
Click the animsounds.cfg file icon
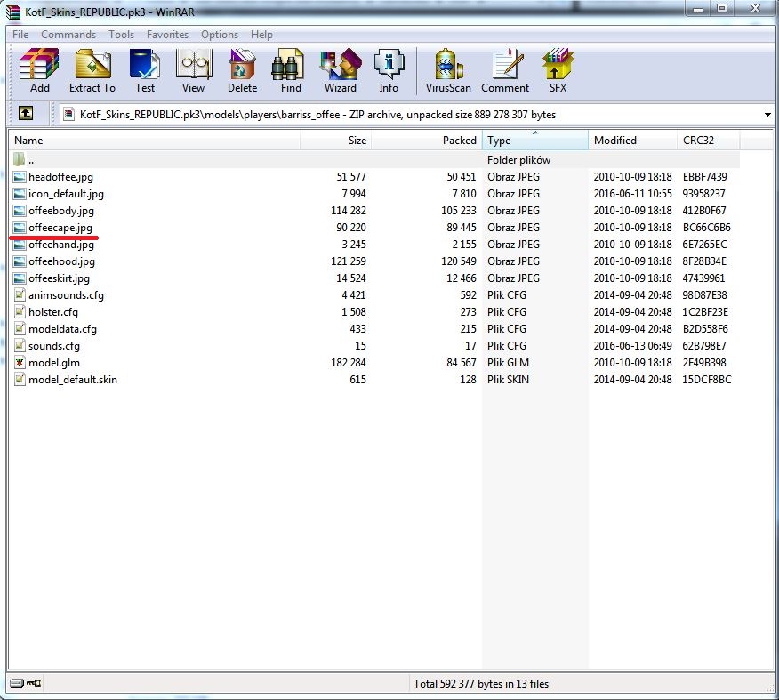click(x=20, y=295)
